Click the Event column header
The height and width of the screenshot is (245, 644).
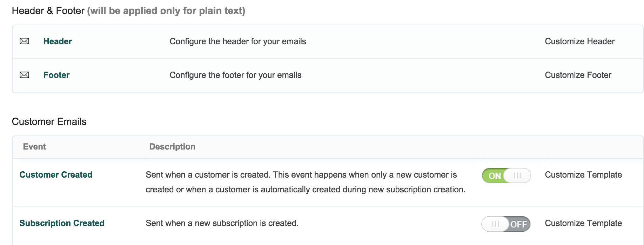pos(34,147)
